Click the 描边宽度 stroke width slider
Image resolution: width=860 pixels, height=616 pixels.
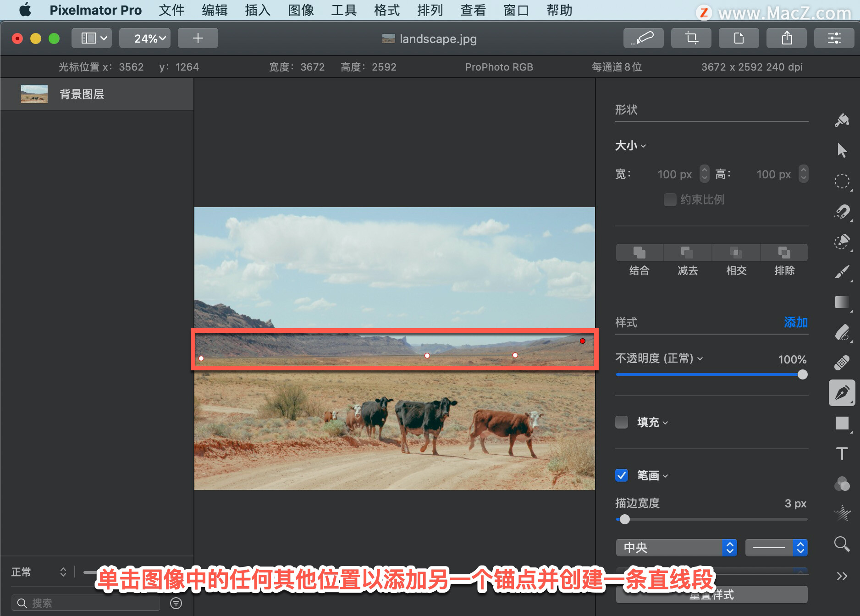(x=711, y=519)
